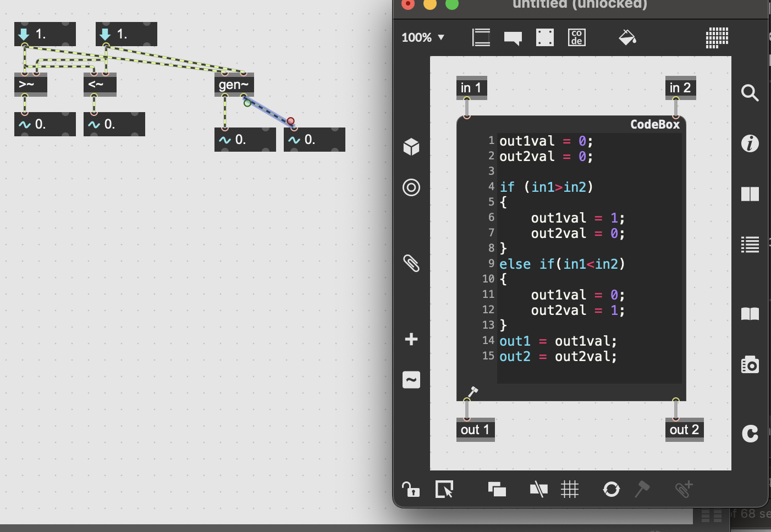Image resolution: width=771 pixels, height=532 pixels.
Task: Select the gen~ object in patcher
Action: click(234, 85)
